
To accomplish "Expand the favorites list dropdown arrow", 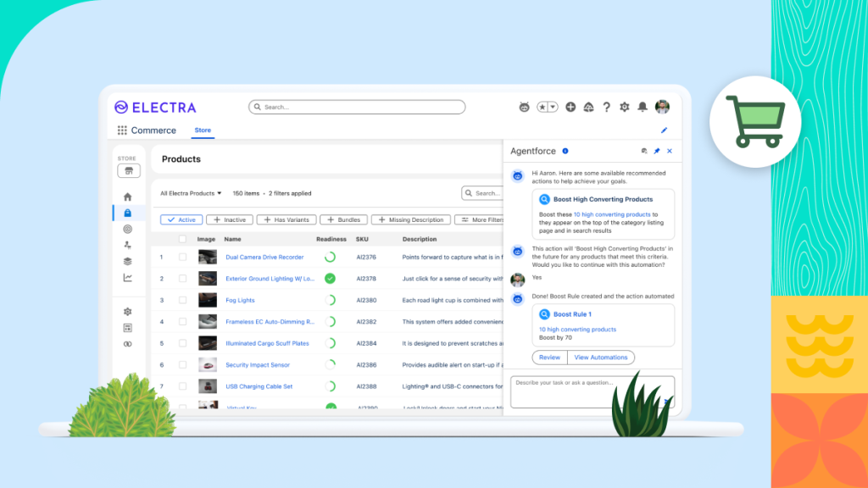I will (x=553, y=107).
